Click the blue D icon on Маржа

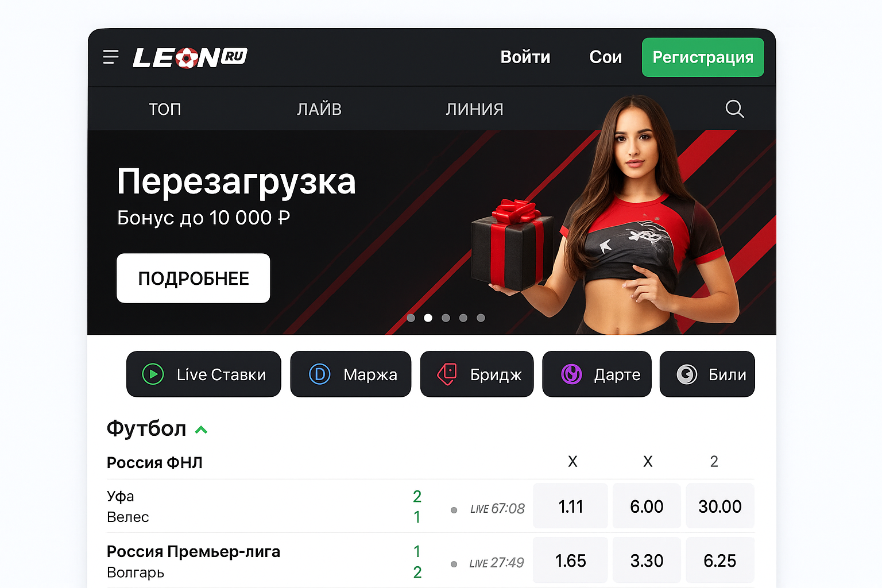[x=320, y=374]
